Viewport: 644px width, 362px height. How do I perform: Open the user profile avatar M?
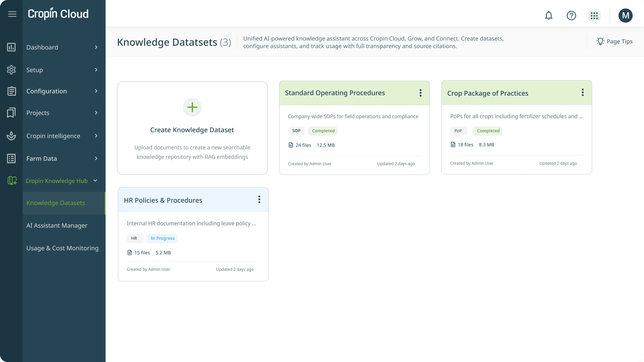click(x=626, y=16)
